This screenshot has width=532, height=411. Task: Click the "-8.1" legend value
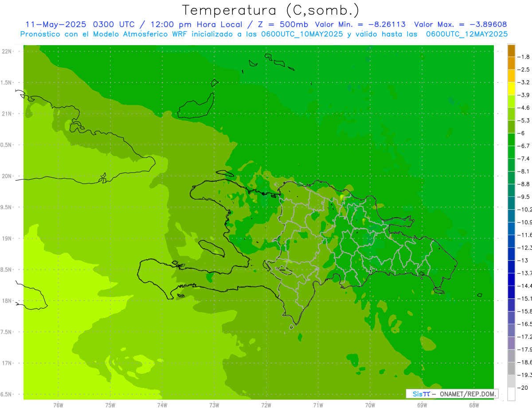(524, 171)
